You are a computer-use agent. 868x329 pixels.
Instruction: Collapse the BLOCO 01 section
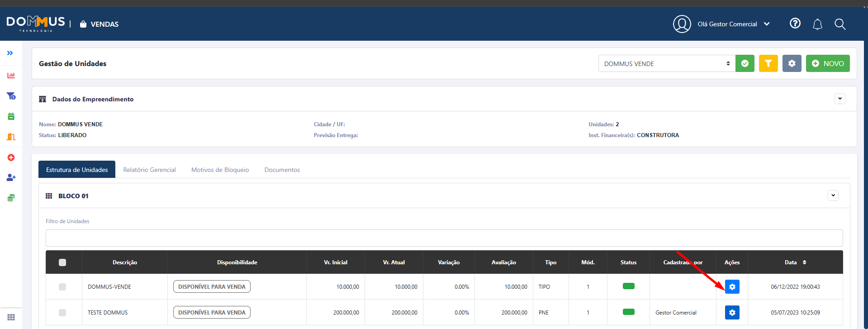click(833, 195)
